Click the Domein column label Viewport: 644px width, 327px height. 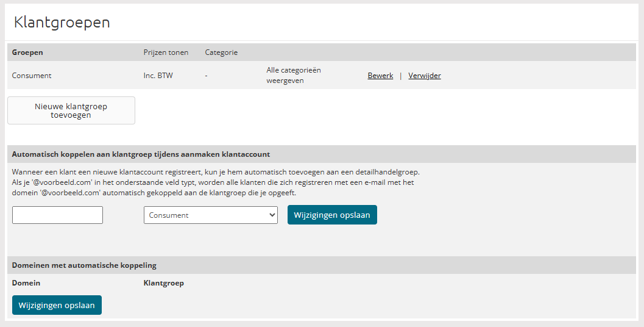coord(26,284)
